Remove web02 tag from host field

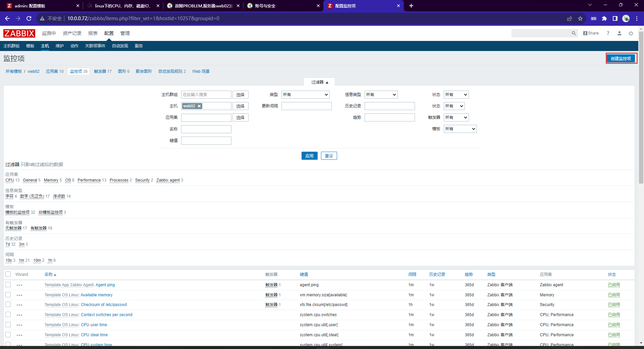point(199,106)
